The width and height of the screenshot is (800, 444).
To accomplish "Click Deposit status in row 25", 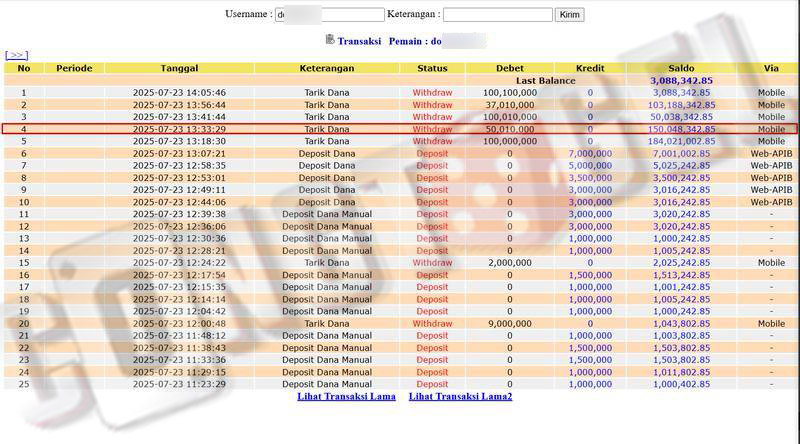I will pyautogui.click(x=432, y=384).
